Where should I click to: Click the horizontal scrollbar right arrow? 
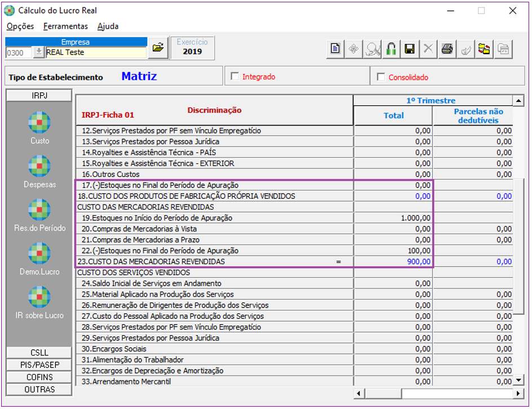[518, 394]
